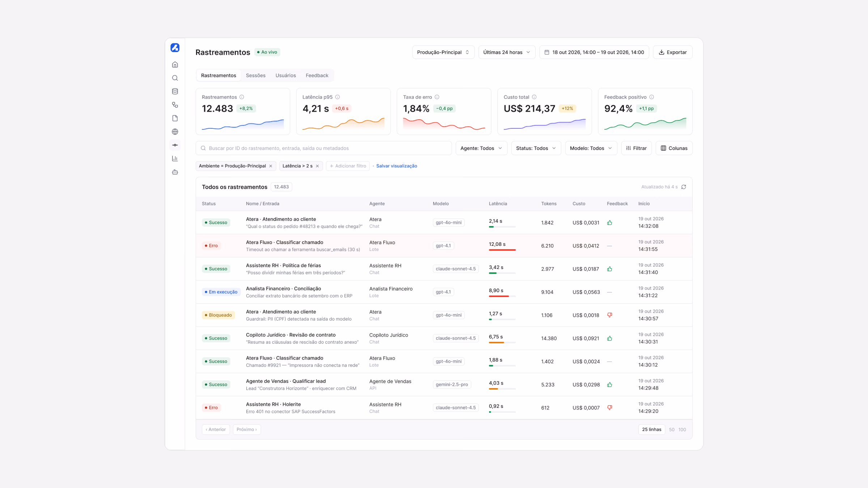Screen dimensions: 868x488
Task: Switch to the Feedback tab
Action: tap(317, 75)
